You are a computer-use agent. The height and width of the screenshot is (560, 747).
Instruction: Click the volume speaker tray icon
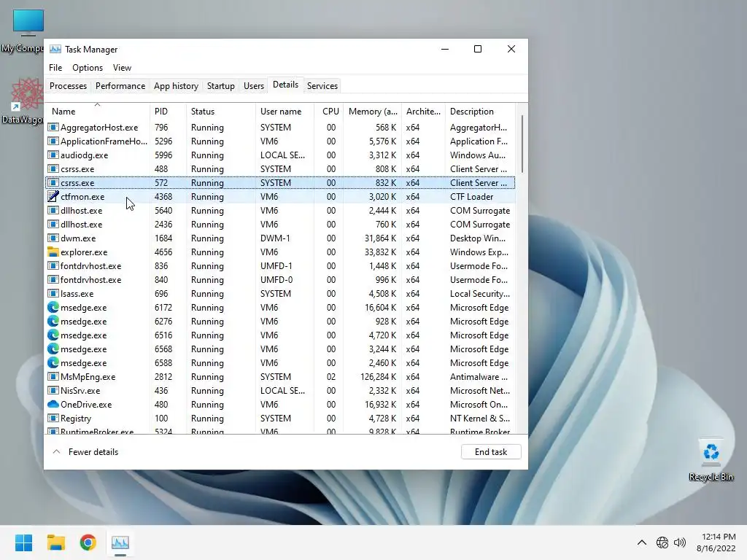[680, 542]
